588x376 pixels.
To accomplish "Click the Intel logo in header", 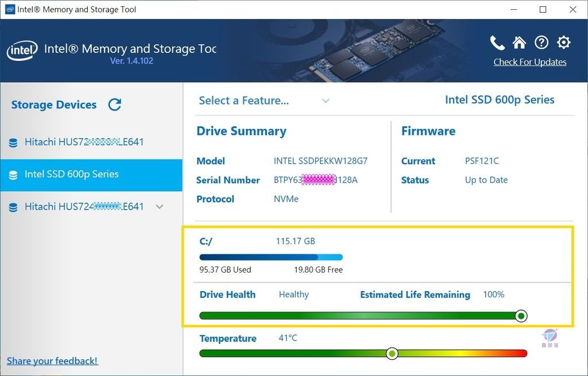I will 22,51.
